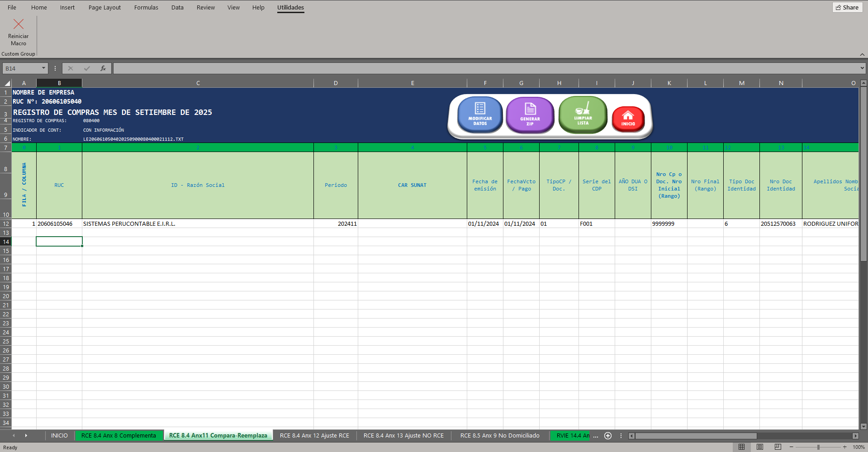Collapse the ribbon with chevron
Image resolution: width=868 pixels, height=452 pixels.
click(862, 54)
